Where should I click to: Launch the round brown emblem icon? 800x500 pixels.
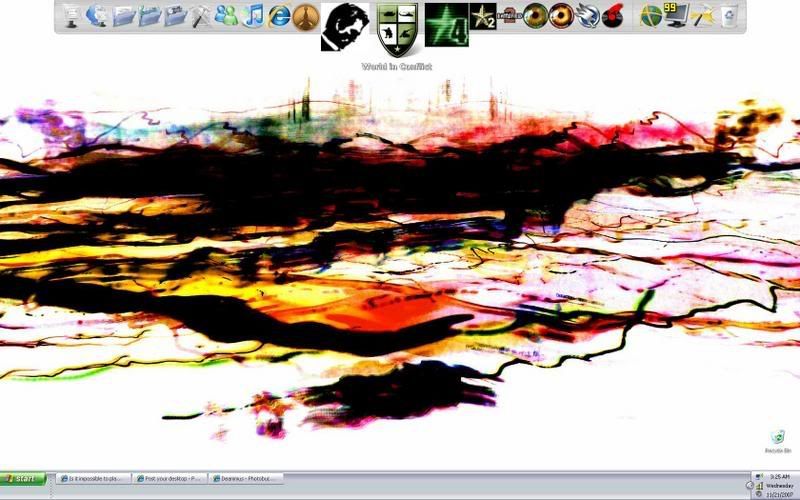(x=306, y=17)
